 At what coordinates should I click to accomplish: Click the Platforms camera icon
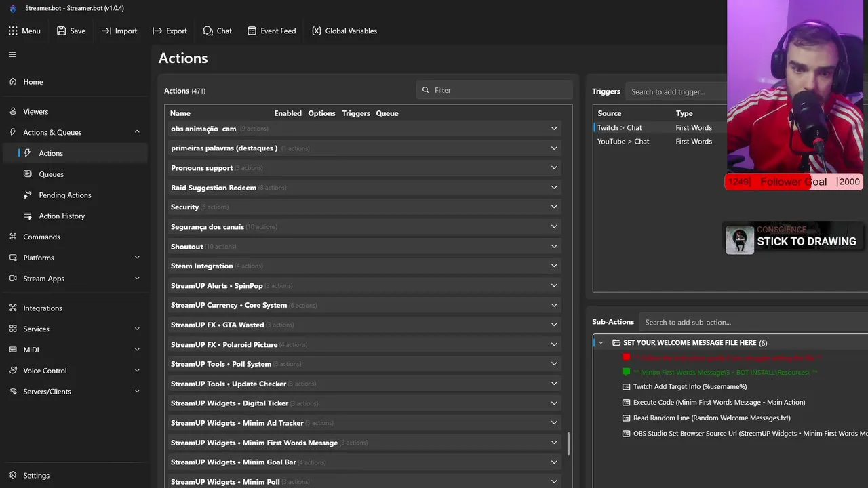tap(13, 258)
